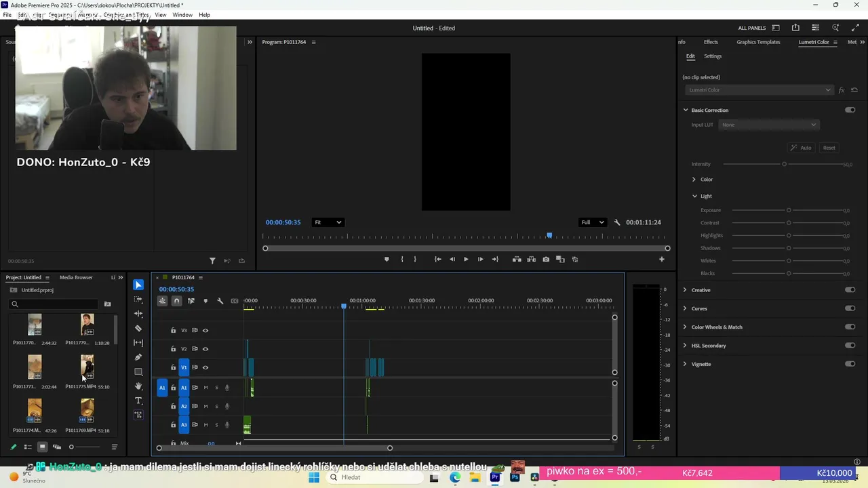
Task: Select the Pen tool
Action: pyautogui.click(x=138, y=357)
